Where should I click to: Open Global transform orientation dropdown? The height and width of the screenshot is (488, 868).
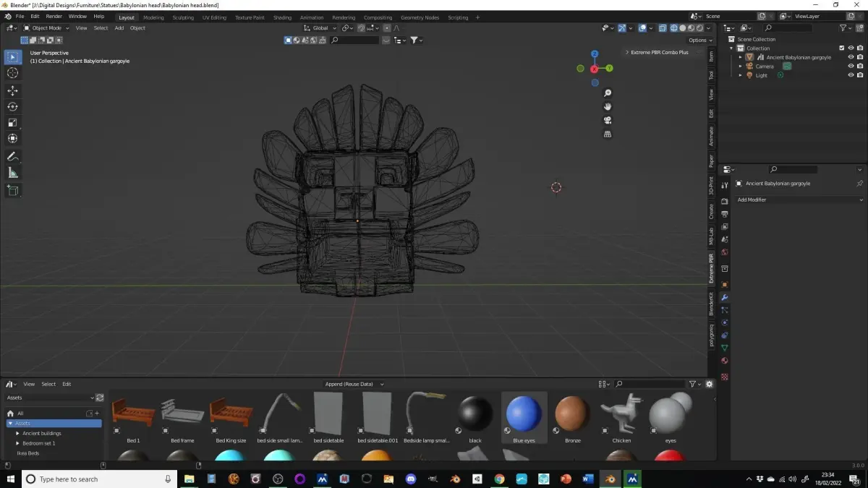click(x=320, y=28)
